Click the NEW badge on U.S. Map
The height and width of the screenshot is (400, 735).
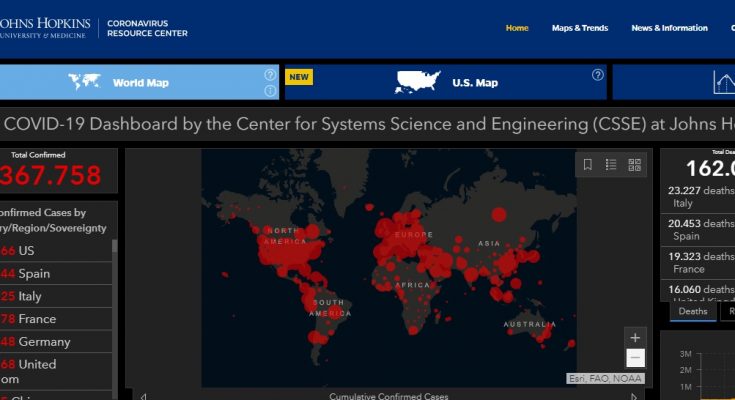pyautogui.click(x=299, y=77)
